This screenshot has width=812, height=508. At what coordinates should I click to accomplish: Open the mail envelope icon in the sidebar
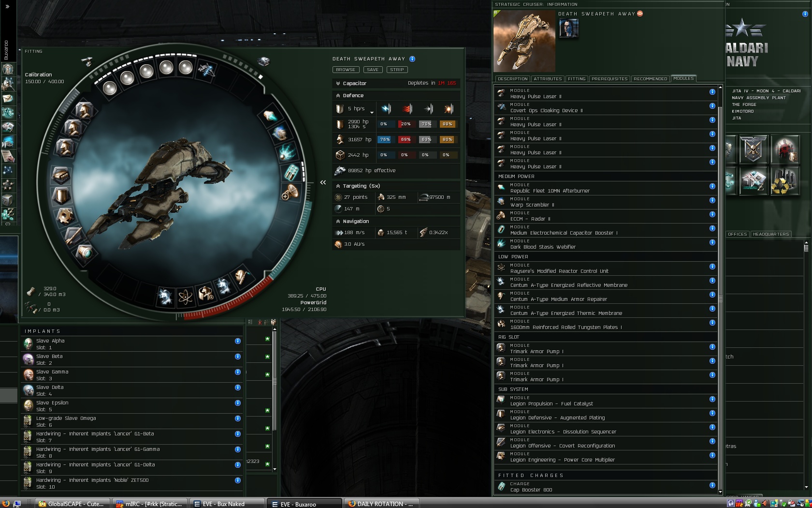[8, 98]
